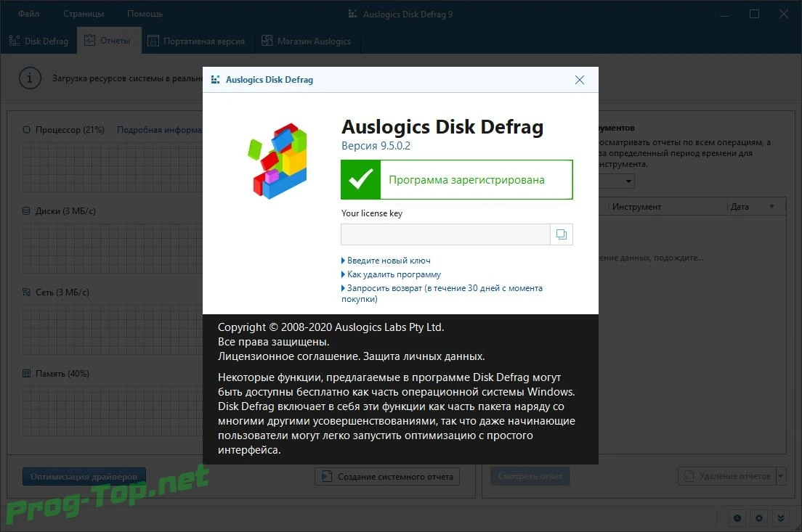Switch to the Disk Defrag tab

(x=39, y=41)
